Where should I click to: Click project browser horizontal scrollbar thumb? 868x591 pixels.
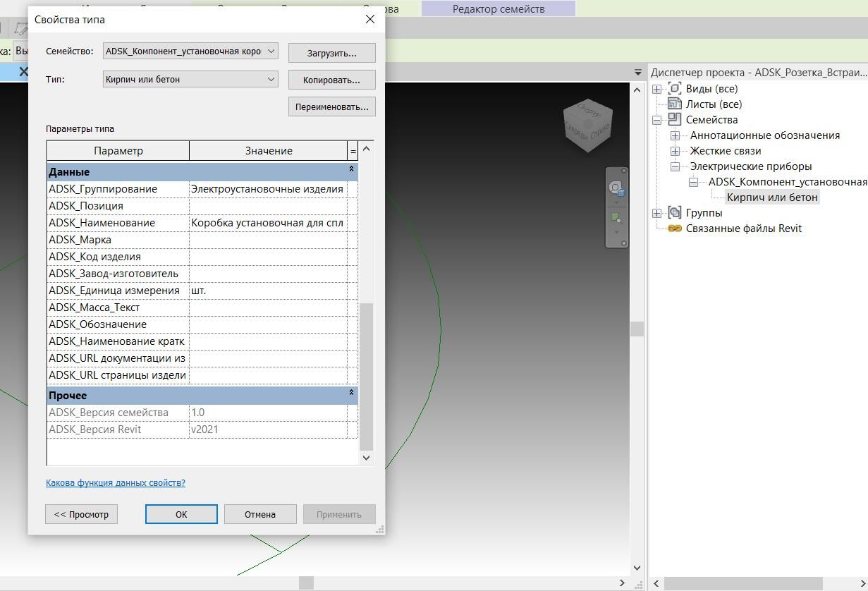(742, 583)
